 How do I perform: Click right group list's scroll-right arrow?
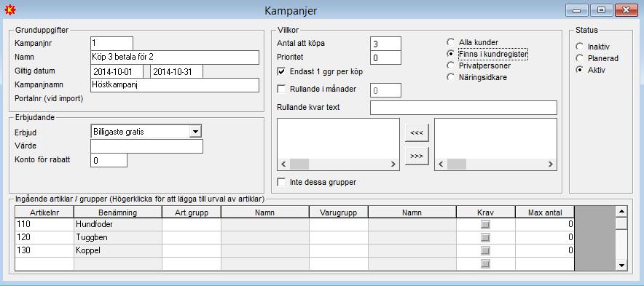(x=550, y=164)
